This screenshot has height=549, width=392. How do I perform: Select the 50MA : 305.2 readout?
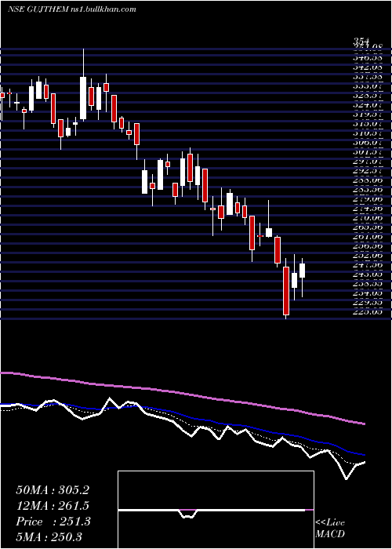[x=52, y=490]
